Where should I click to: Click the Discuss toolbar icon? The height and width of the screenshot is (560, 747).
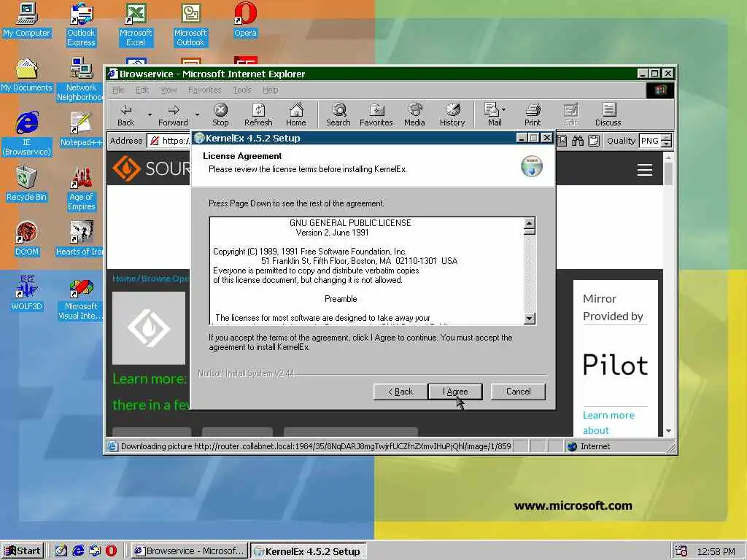click(x=608, y=115)
